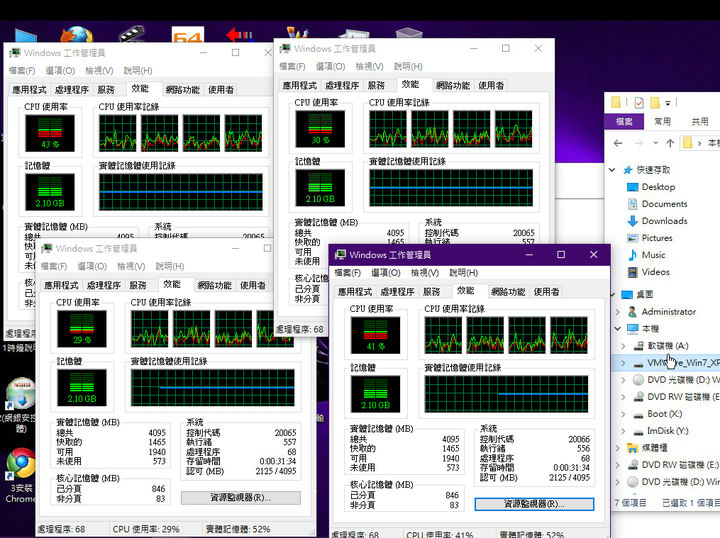
Task: Click Videos film icon in Explorer tree
Action: [x=632, y=272]
